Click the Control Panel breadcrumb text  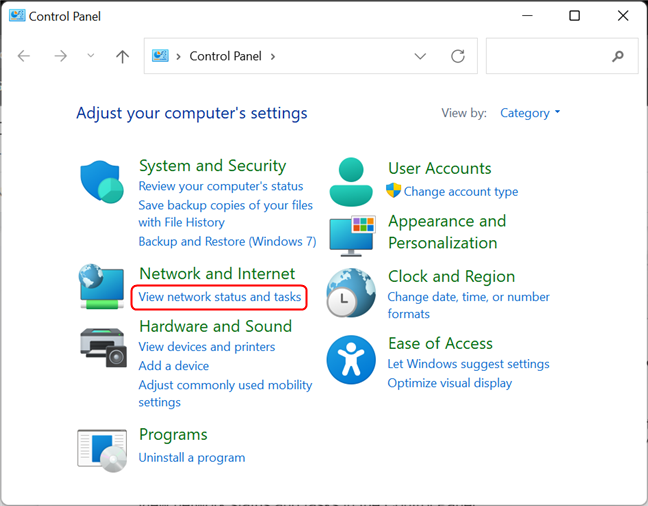click(226, 56)
